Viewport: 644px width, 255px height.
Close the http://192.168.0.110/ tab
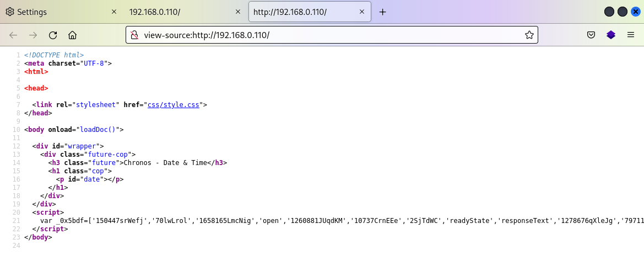point(362,12)
